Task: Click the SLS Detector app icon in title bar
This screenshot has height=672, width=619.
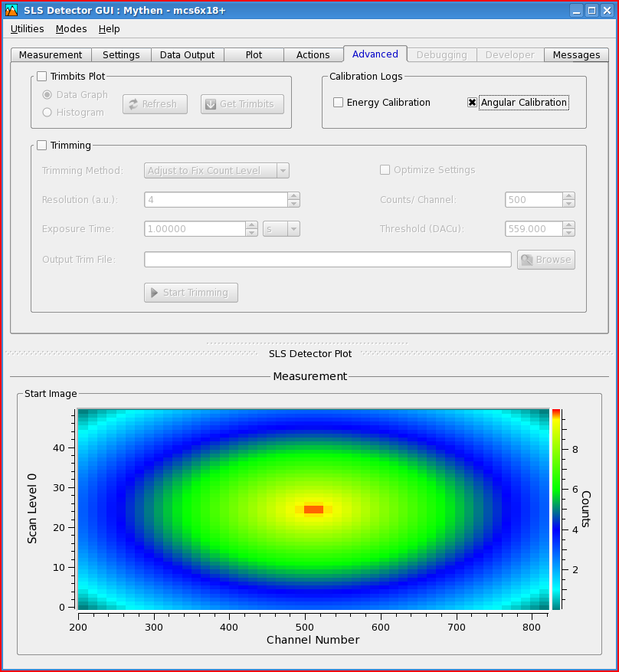Action: [x=11, y=10]
